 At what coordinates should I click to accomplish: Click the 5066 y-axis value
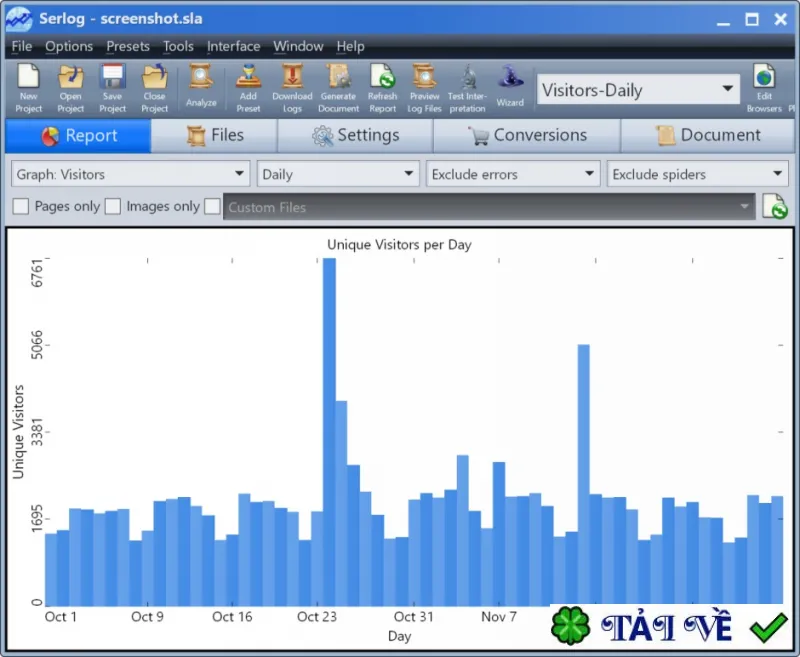37,345
